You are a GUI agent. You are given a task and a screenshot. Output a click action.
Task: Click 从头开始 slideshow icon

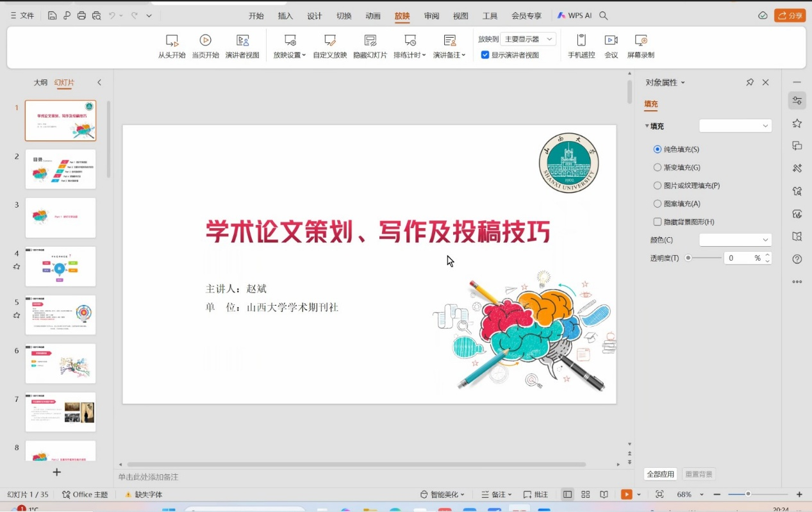pos(172,40)
